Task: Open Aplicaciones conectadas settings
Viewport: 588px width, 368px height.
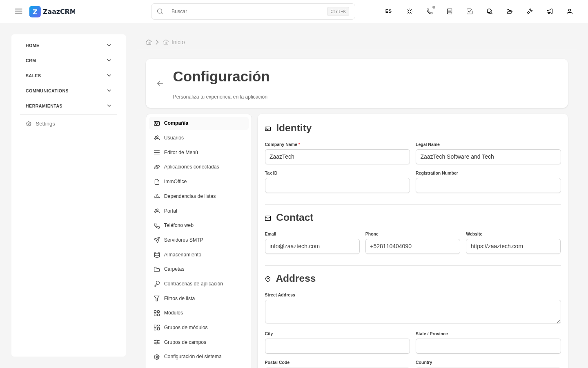Action: pyautogui.click(x=199, y=167)
